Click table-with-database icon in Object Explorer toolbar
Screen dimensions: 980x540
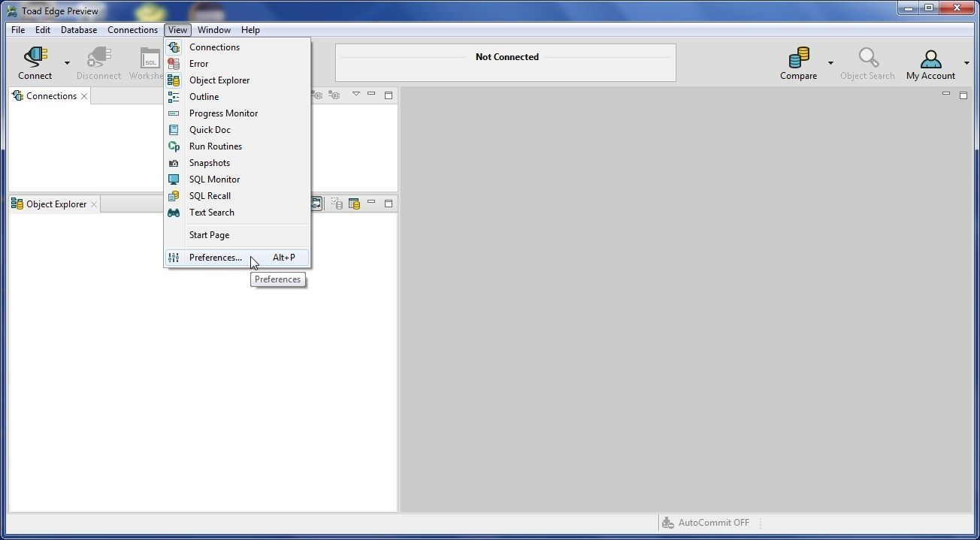click(x=354, y=204)
